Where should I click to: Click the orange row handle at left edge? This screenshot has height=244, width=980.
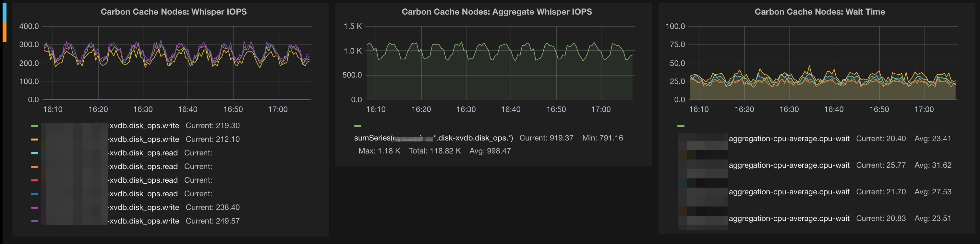pyautogui.click(x=5, y=32)
